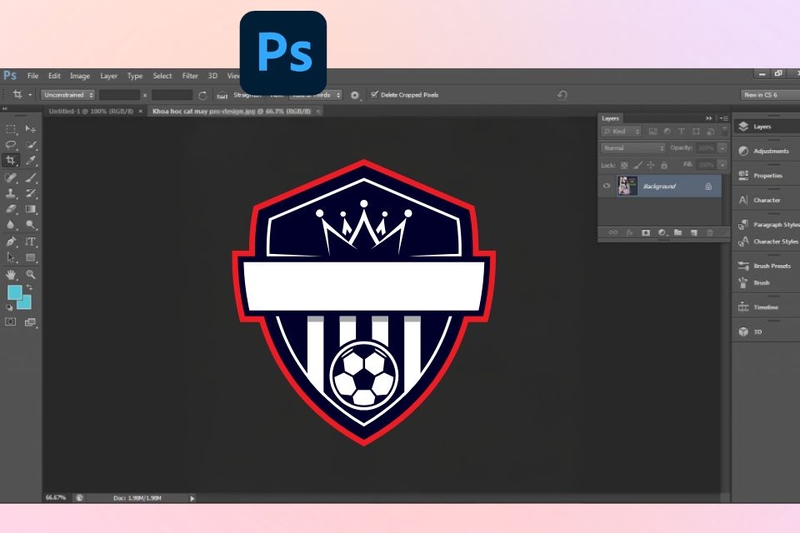This screenshot has height=533, width=800.
Task: Select the Gradient tool
Action: 31,209
